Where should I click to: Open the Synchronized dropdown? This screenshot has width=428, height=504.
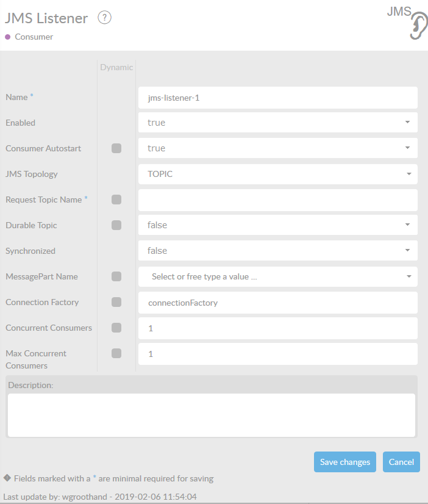(x=277, y=251)
